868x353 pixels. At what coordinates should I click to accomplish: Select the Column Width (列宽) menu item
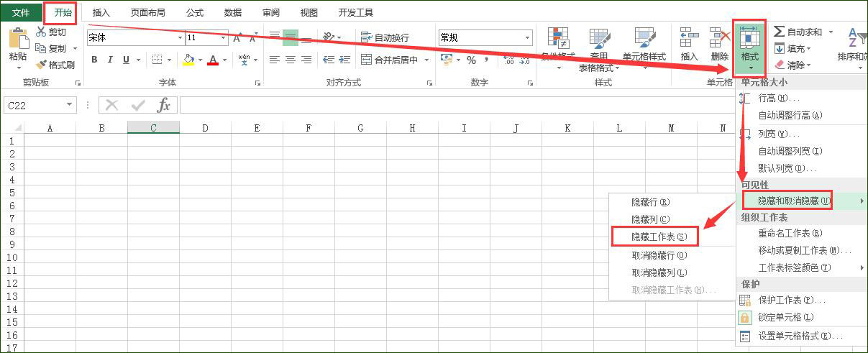coord(779,134)
